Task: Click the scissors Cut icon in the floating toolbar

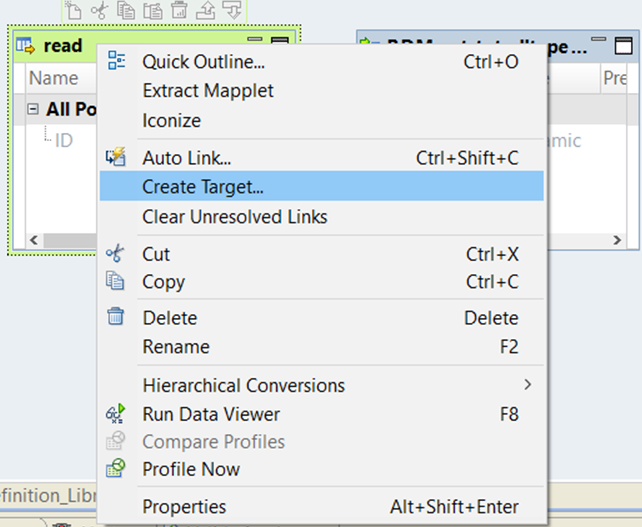Action: [x=99, y=10]
